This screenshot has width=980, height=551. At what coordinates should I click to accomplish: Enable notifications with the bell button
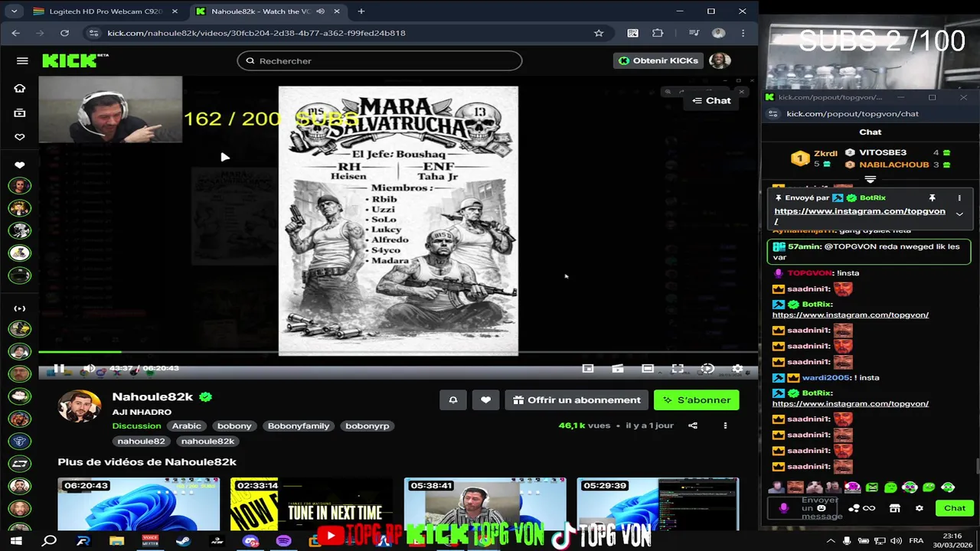tap(453, 399)
